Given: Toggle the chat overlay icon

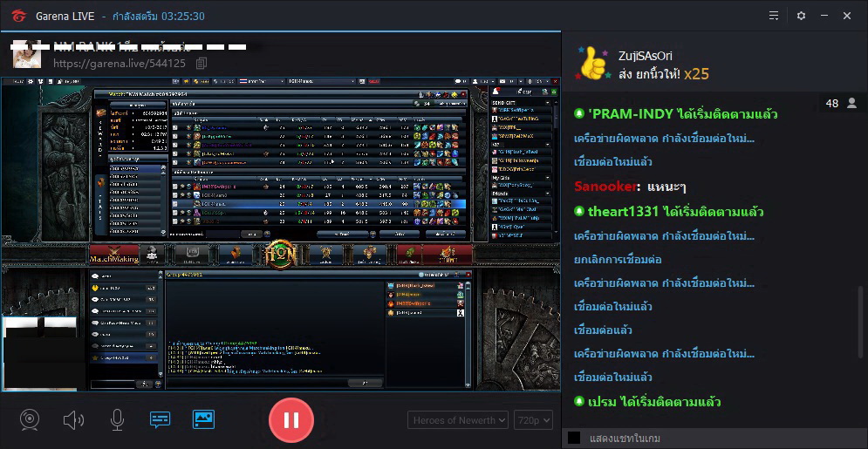Looking at the screenshot, I should point(160,420).
